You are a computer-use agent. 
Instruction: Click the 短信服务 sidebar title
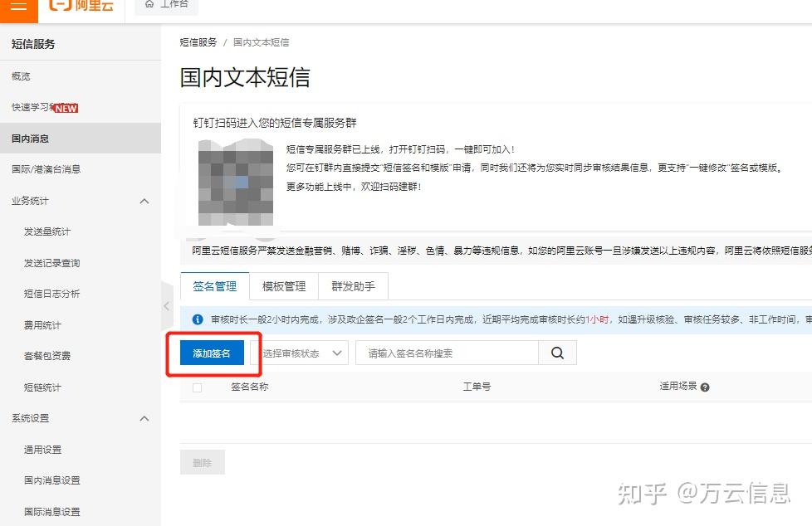point(33,44)
